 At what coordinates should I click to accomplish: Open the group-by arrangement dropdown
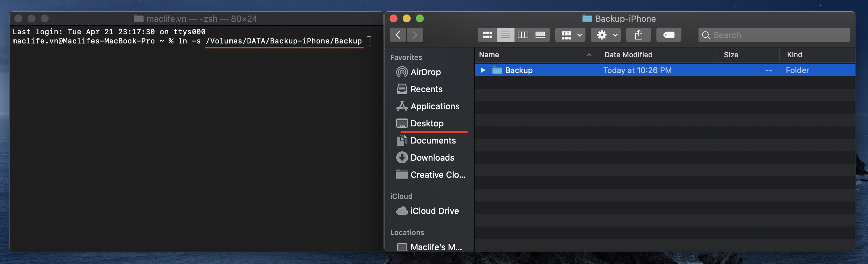tap(570, 35)
